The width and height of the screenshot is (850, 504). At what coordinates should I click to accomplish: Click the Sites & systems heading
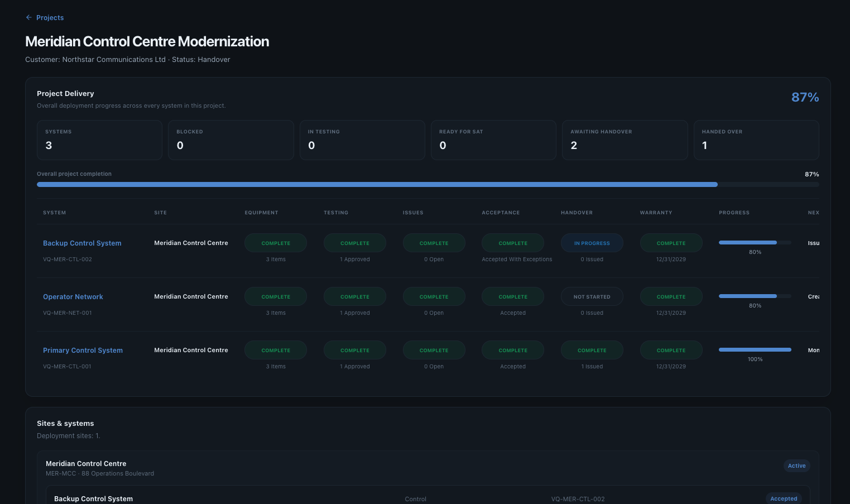click(65, 424)
